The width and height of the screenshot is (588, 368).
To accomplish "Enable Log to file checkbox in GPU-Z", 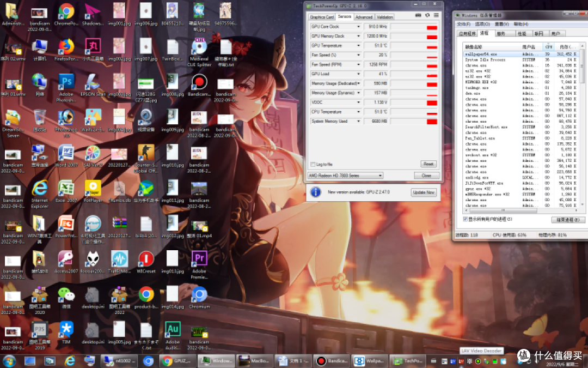I will [x=313, y=165].
